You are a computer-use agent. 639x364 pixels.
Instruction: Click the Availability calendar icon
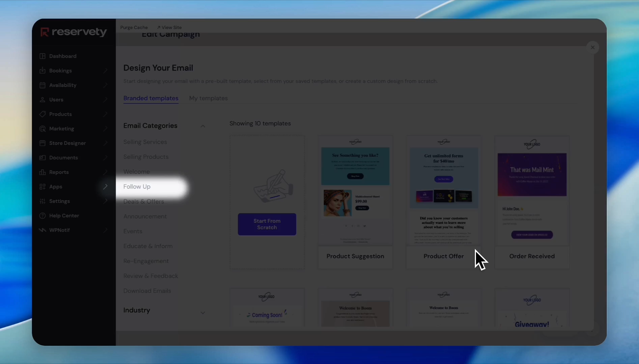pyautogui.click(x=42, y=85)
